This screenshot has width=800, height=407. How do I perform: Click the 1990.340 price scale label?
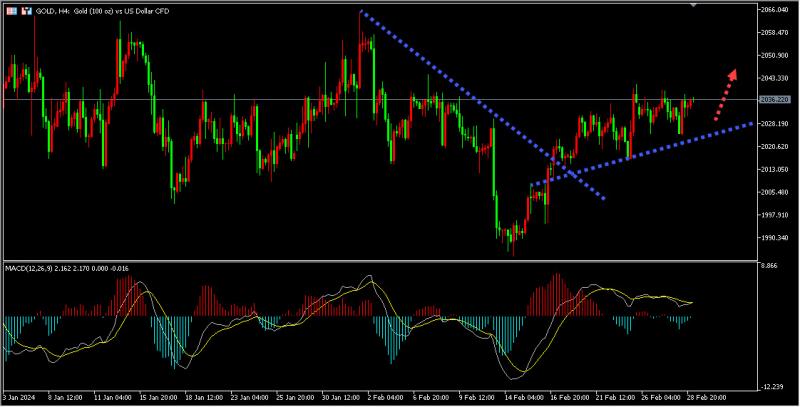(775, 238)
